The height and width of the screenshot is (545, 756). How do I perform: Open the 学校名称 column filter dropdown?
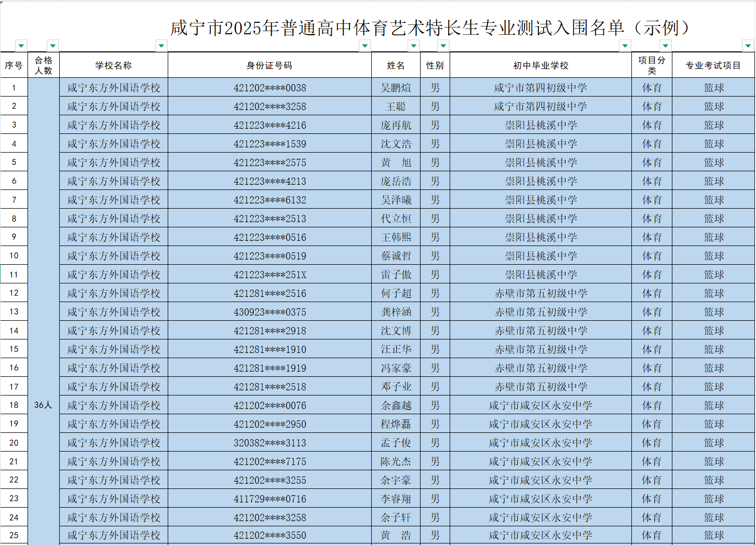161,46
